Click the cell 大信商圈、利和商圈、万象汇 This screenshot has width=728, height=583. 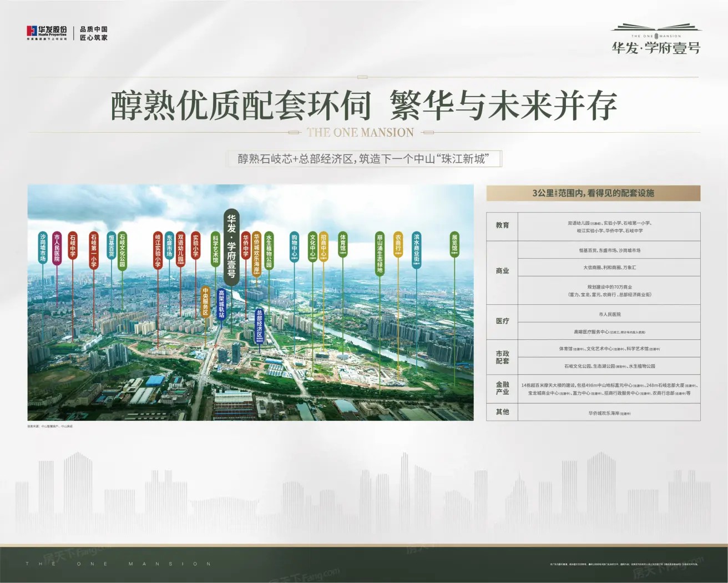click(x=609, y=268)
